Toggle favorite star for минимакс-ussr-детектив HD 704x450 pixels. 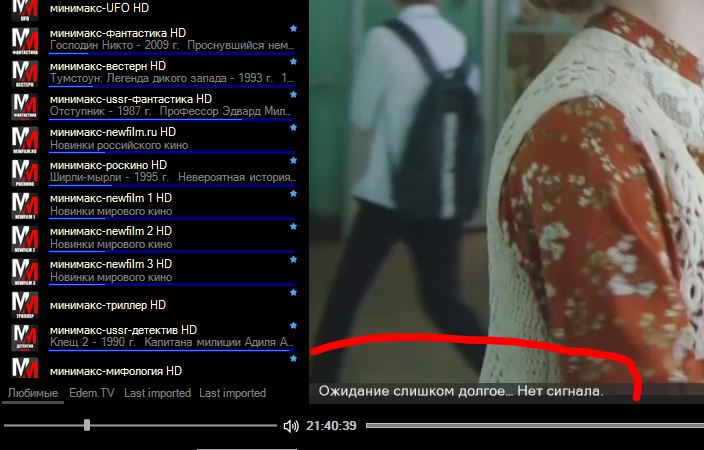tap(293, 326)
